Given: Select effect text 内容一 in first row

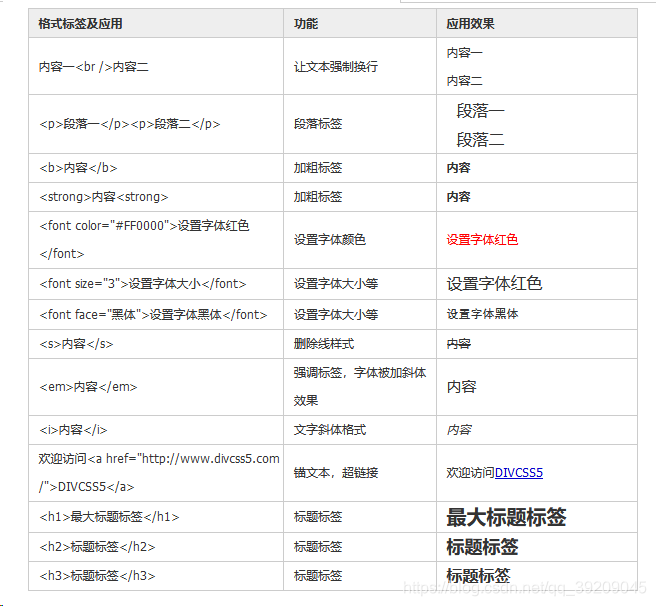Looking at the screenshot, I should pos(464,53).
